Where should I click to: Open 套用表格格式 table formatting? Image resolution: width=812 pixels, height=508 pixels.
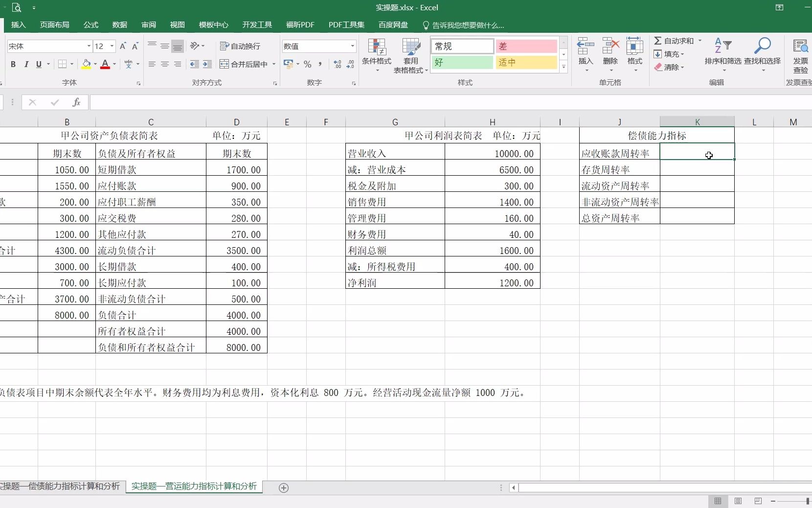[x=411, y=55]
